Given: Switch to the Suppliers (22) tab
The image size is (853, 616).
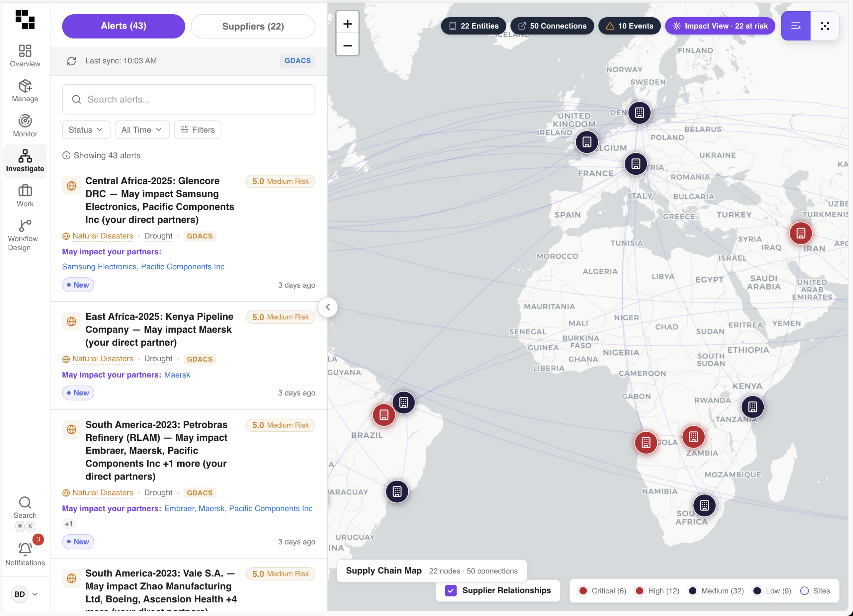Looking at the screenshot, I should pos(253,26).
